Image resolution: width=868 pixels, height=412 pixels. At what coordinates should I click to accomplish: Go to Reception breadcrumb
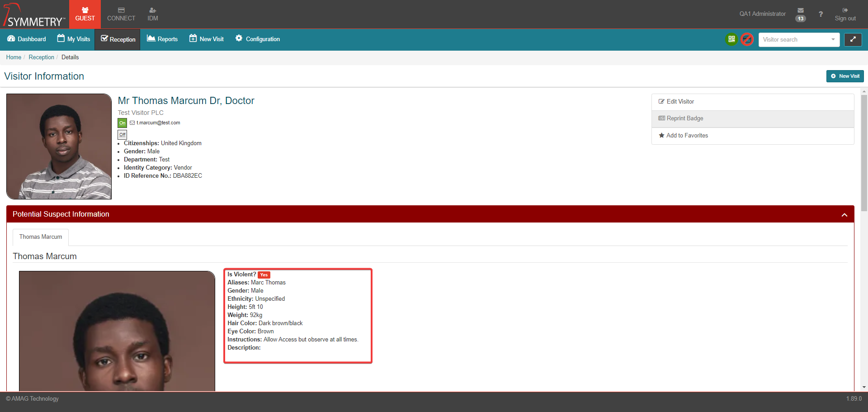pos(41,57)
